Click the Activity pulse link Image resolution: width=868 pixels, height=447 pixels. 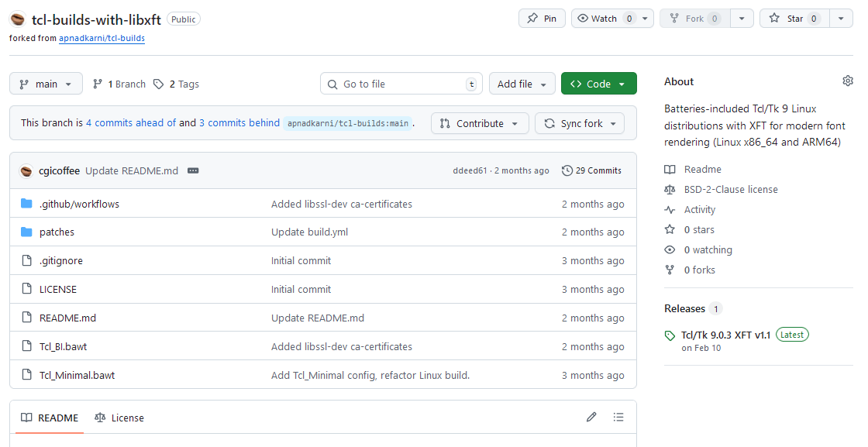pos(699,209)
